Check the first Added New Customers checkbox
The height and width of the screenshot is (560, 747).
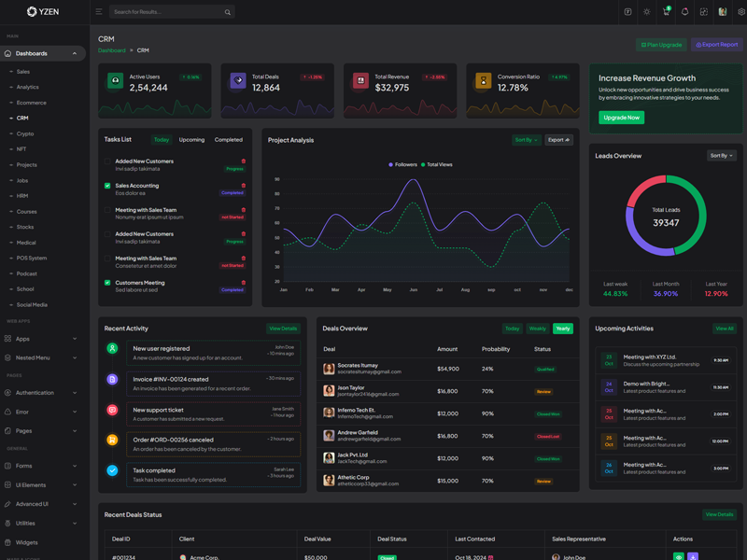(107, 161)
